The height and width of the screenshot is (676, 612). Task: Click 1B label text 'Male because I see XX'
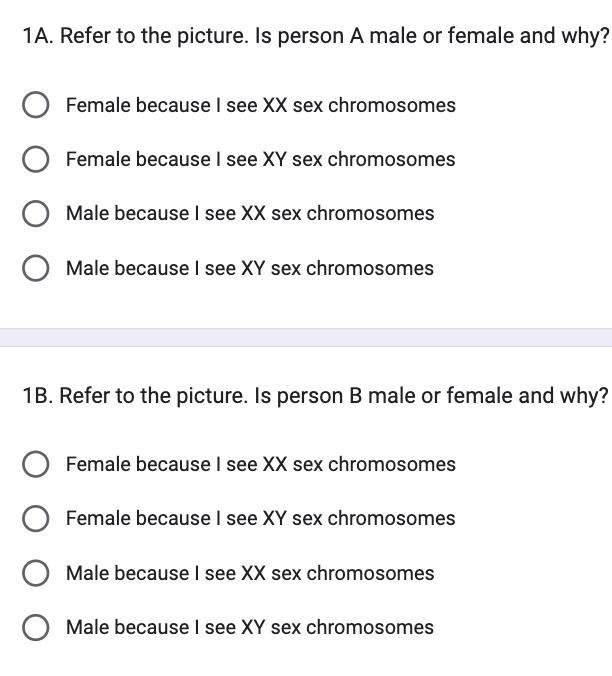point(250,573)
